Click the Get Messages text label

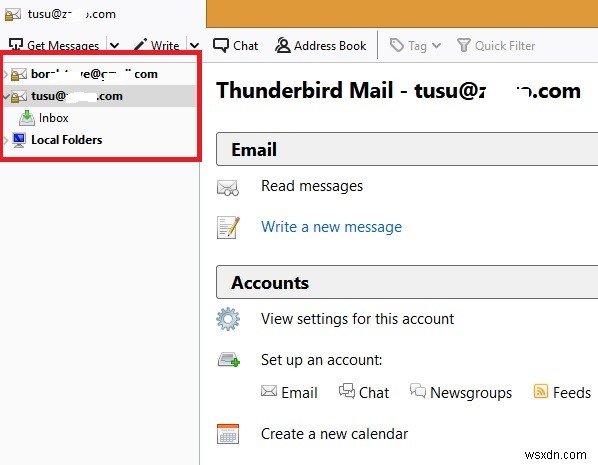63,46
